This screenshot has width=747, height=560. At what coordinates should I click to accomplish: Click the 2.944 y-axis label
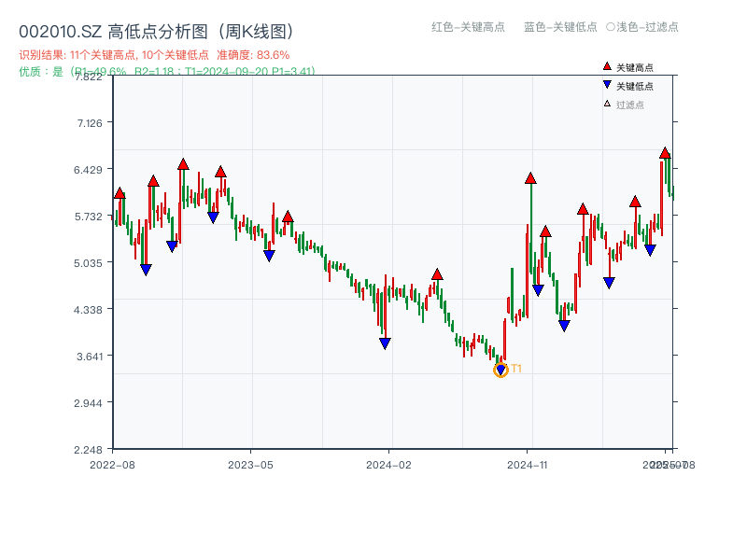[x=88, y=403]
